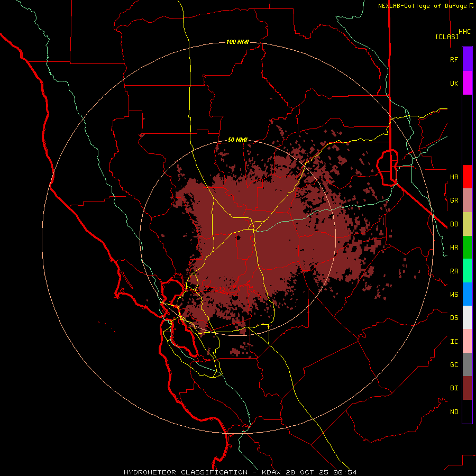The image size is (476, 476).
Task: Click the 50 NMI range ring label
Action: click(x=237, y=140)
